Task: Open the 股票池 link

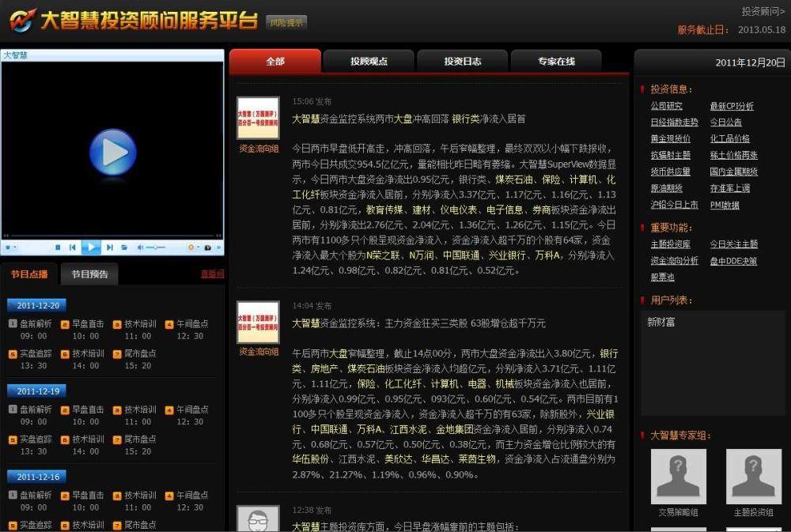Action: [x=662, y=277]
